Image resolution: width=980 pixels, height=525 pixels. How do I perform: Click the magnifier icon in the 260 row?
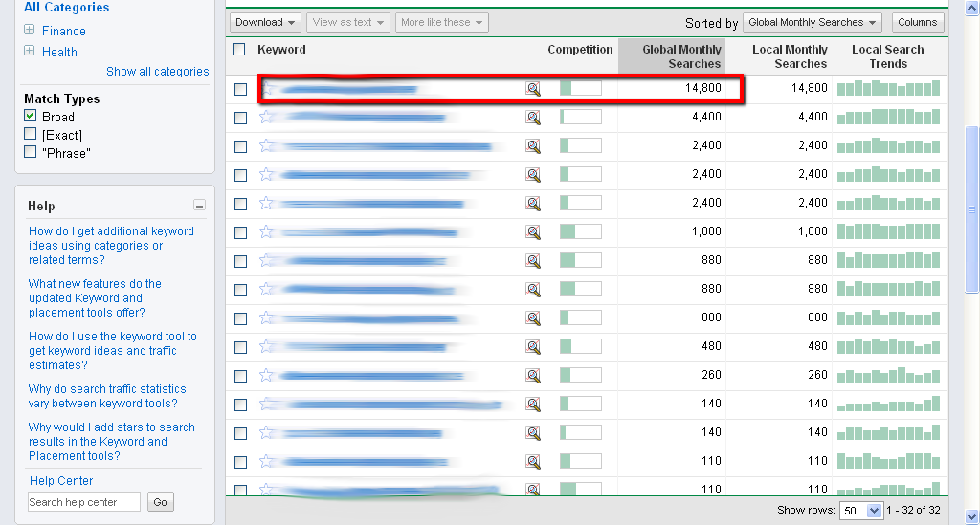533,376
